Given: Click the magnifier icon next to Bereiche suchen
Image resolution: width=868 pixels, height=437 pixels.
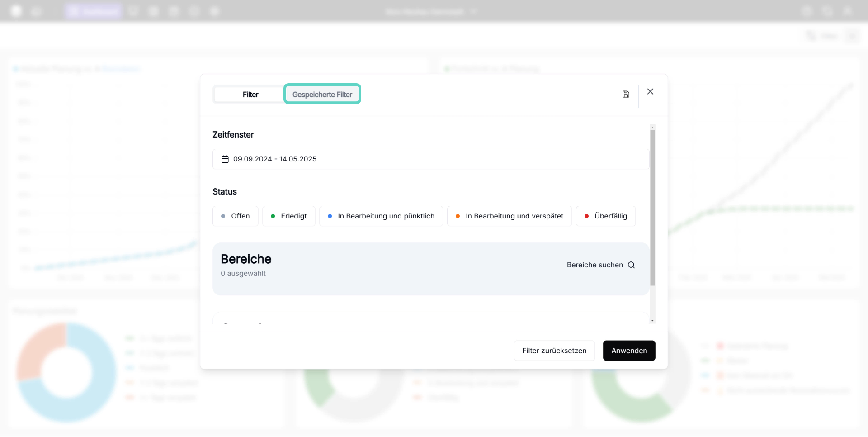Looking at the screenshot, I should (x=632, y=265).
